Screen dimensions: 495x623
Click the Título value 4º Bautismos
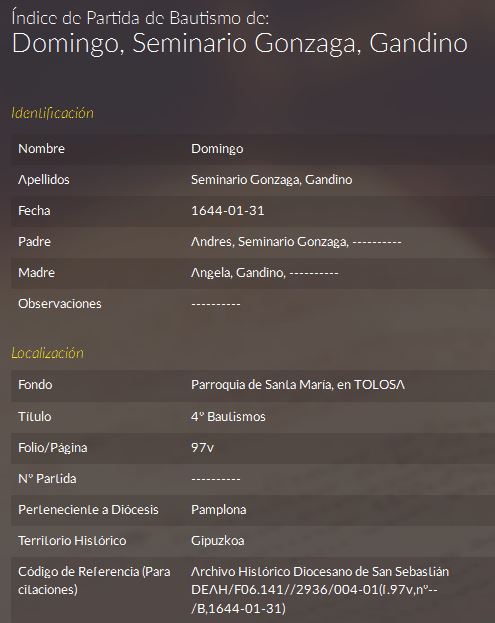pos(228,416)
